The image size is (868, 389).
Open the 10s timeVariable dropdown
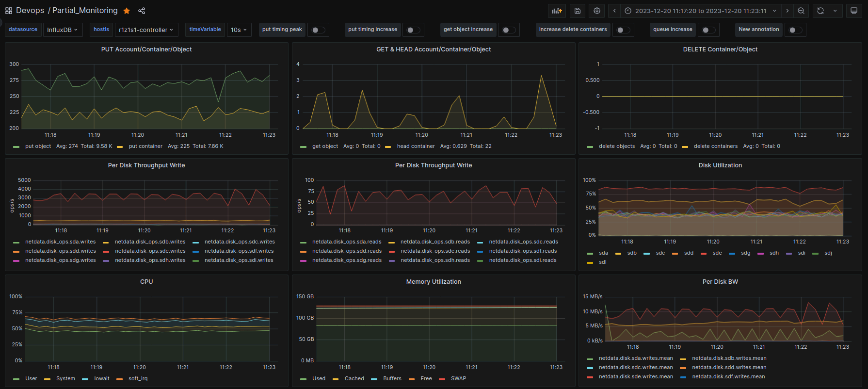point(239,30)
